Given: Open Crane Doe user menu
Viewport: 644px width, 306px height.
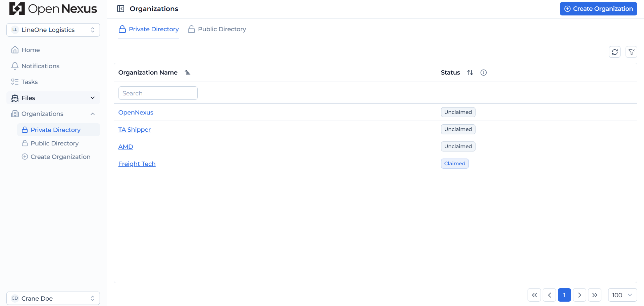Looking at the screenshot, I should tap(53, 298).
